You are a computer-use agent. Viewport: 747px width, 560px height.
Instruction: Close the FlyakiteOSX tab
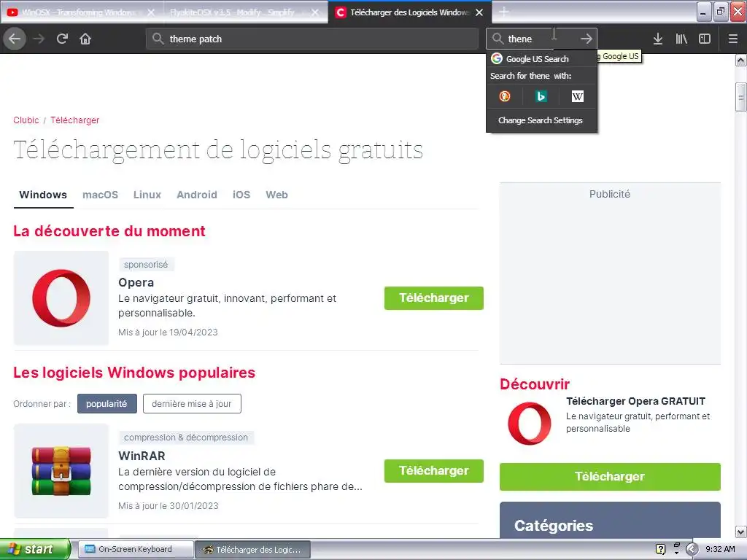pos(315,12)
